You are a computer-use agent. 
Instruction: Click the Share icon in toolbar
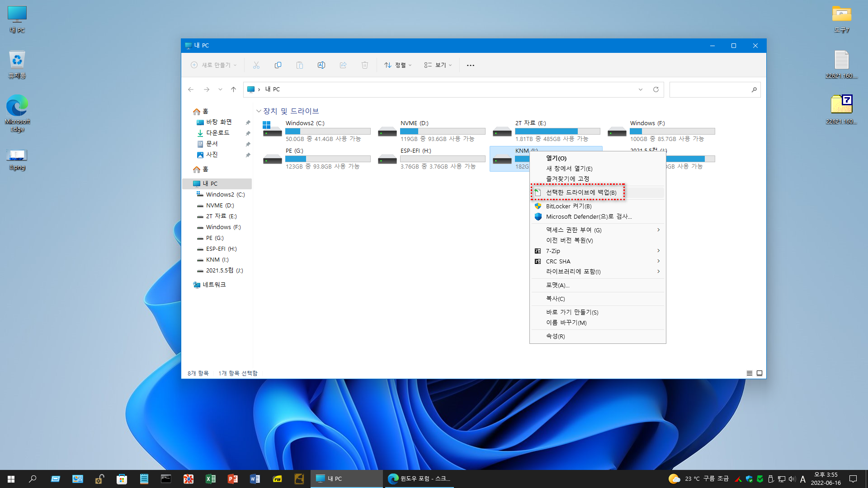343,65
